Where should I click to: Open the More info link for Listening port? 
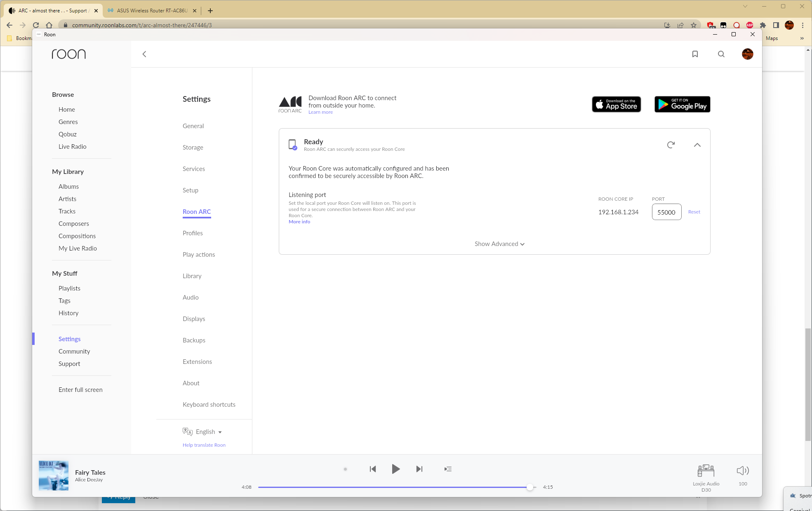[299, 222]
